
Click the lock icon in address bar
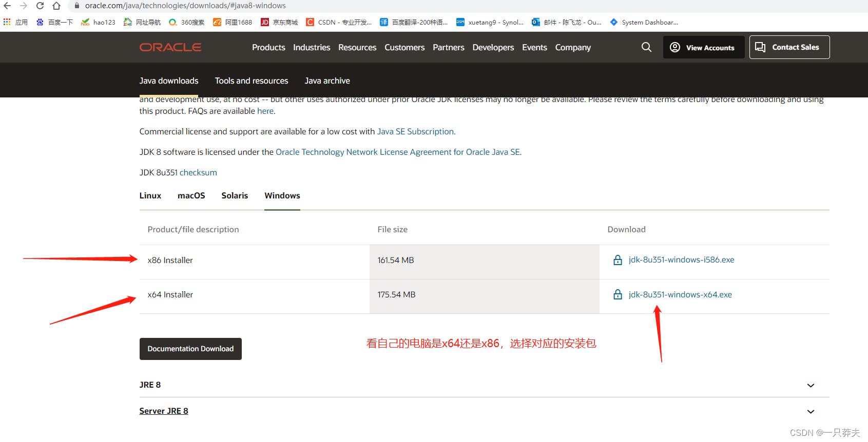(77, 6)
